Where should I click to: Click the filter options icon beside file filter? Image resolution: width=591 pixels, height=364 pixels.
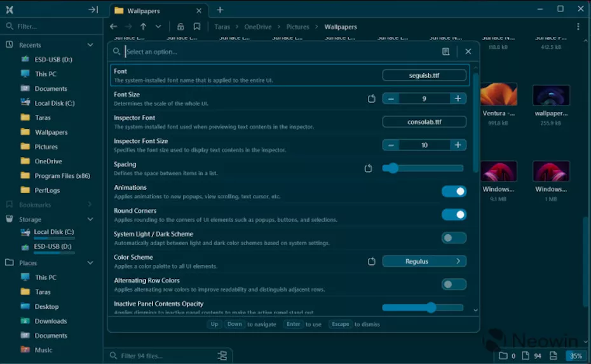coord(222,356)
